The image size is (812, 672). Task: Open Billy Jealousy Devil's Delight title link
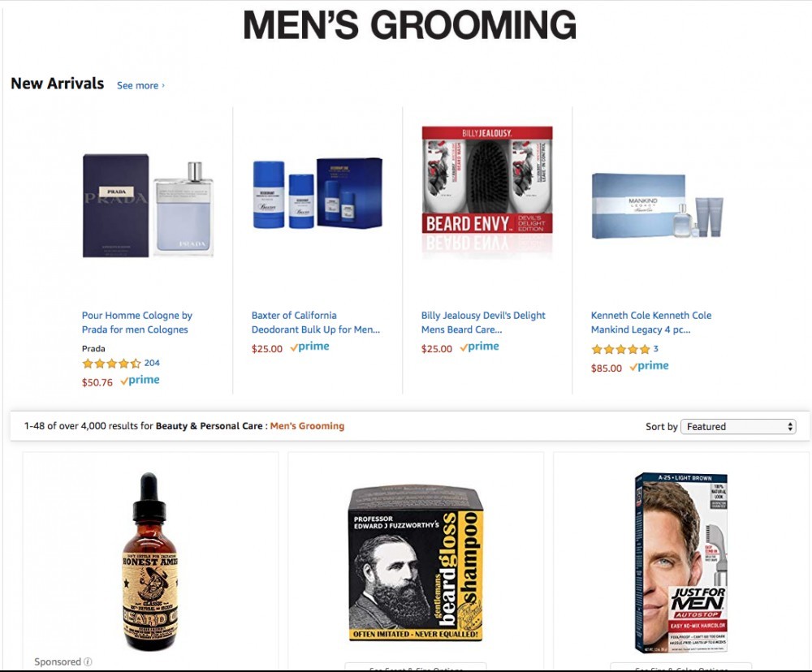[483, 322]
